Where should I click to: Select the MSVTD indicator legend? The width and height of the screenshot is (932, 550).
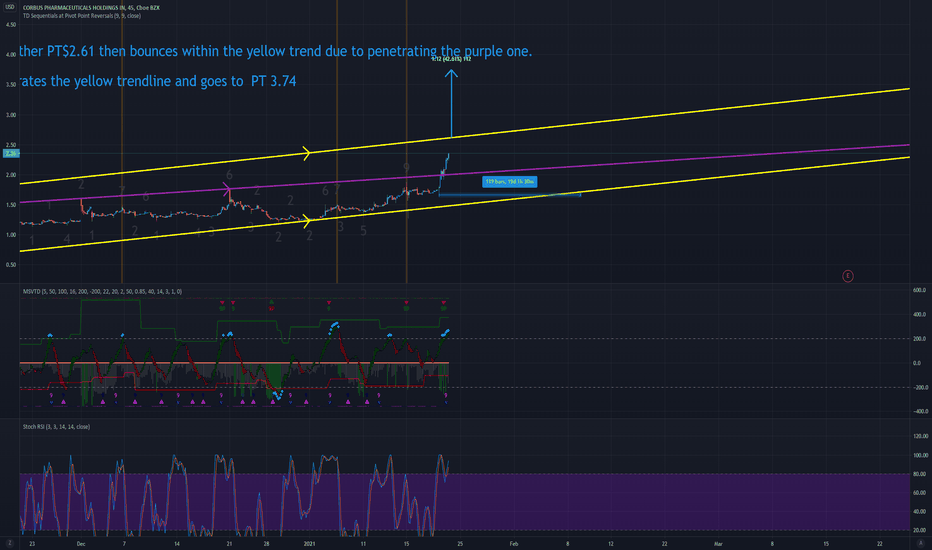point(102,292)
